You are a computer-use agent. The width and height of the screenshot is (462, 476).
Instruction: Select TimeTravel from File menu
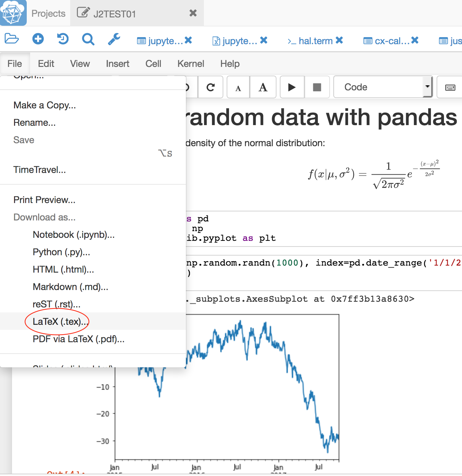point(39,170)
